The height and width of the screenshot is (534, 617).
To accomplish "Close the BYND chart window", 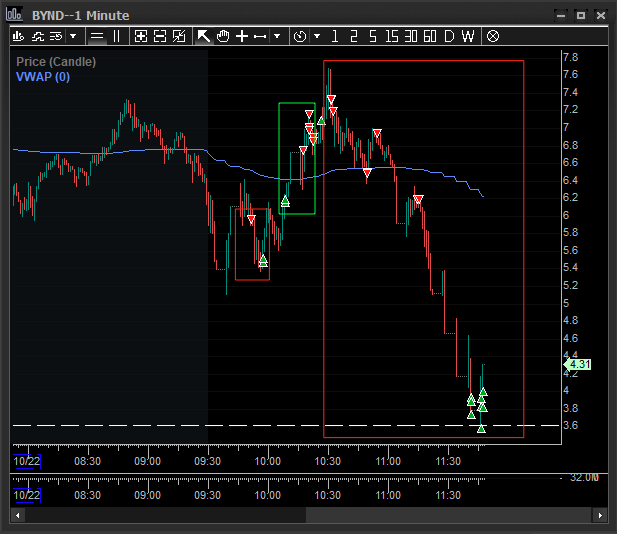I will [x=601, y=15].
